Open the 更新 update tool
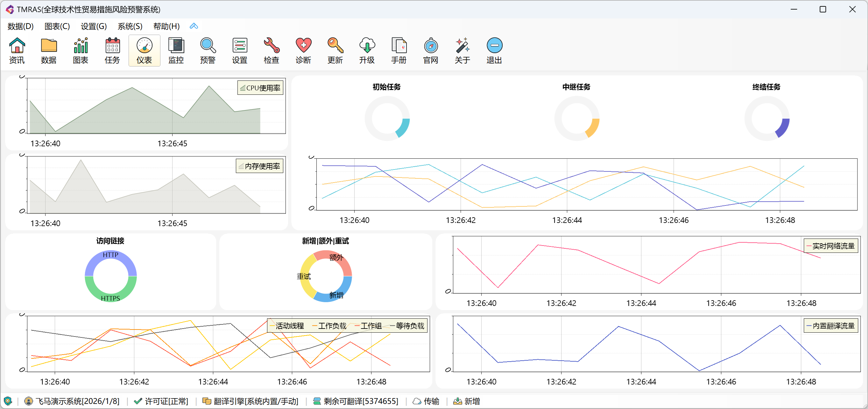The width and height of the screenshot is (868, 409). (x=335, y=51)
